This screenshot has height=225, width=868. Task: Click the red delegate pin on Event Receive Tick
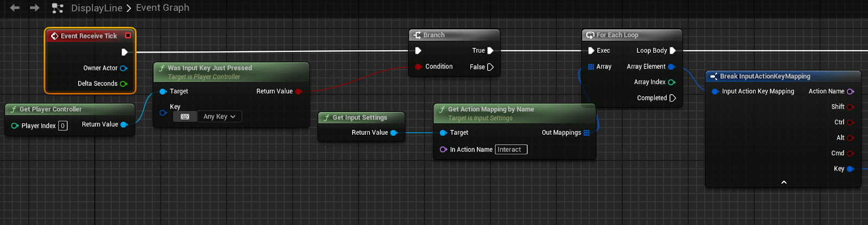coord(128,35)
